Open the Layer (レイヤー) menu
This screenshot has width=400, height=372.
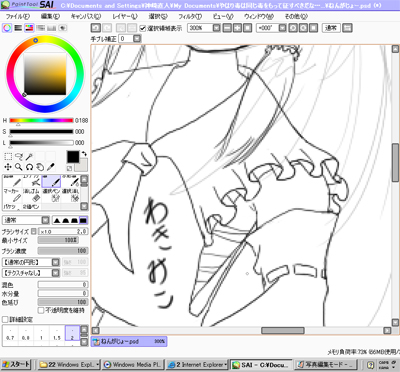point(125,16)
